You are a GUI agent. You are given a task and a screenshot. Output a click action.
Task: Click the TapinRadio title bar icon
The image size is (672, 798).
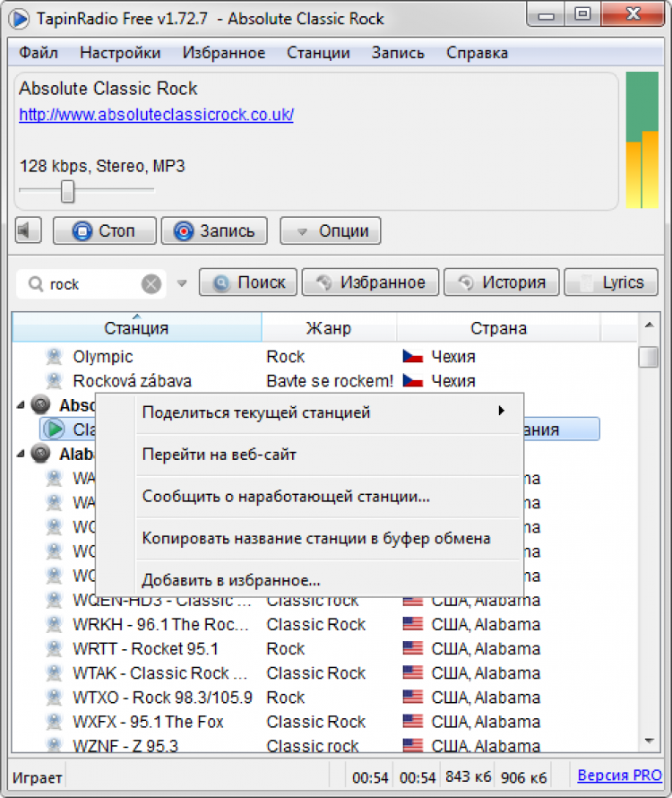point(20,19)
